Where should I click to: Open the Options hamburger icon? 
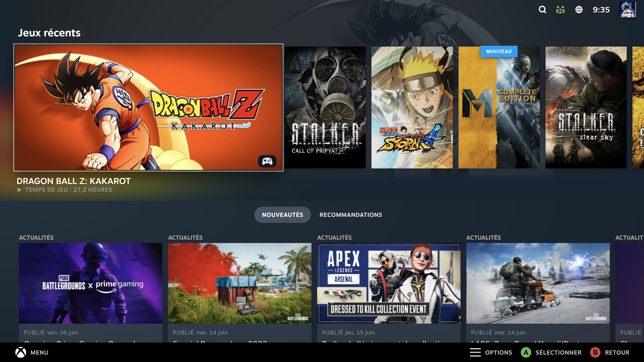(475, 352)
